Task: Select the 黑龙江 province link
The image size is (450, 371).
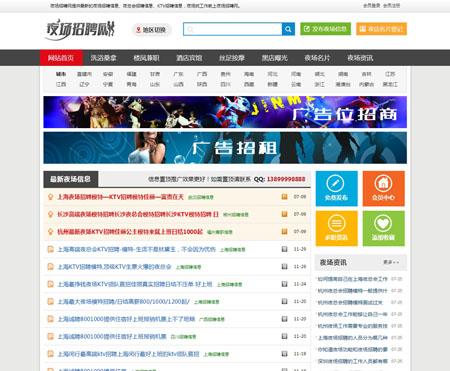Action: (390, 84)
